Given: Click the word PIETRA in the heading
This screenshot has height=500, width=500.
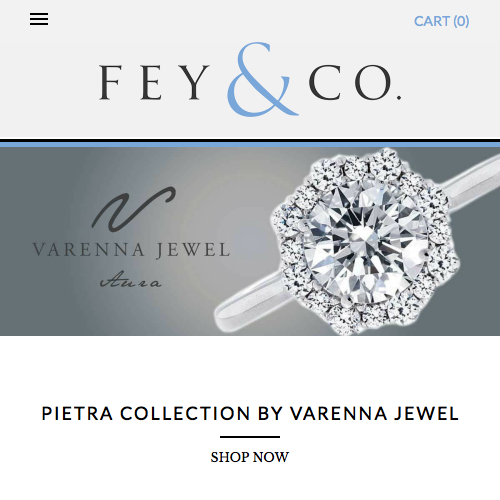Looking at the screenshot, I should pyautogui.click(x=77, y=414).
